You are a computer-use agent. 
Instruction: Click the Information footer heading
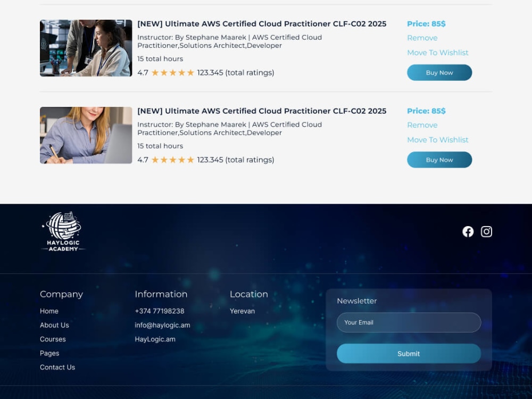(x=161, y=294)
